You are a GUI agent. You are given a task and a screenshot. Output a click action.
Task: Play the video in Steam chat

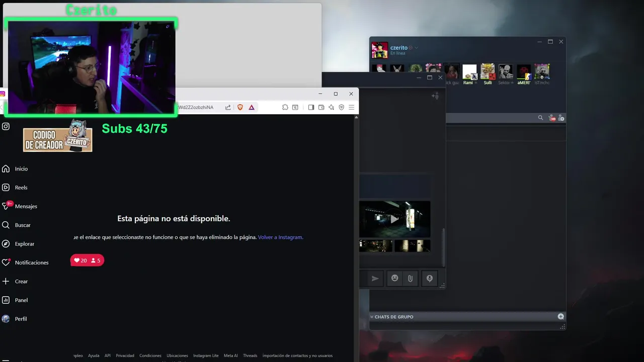pyautogui.click(x=394, y=219)
